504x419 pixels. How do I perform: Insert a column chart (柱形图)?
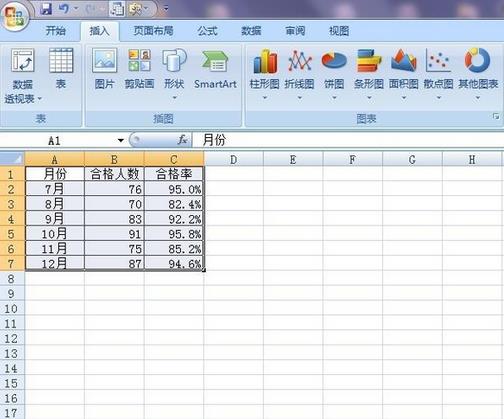265,74
